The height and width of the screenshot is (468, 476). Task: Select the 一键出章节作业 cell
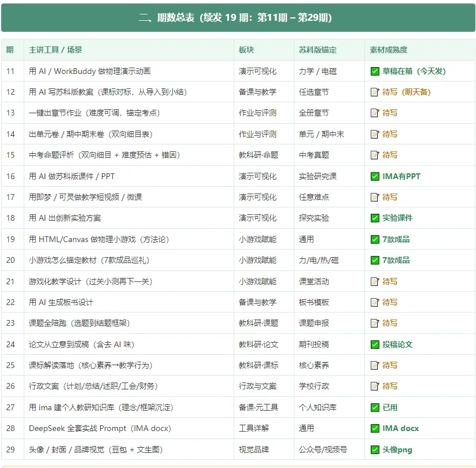129,113
